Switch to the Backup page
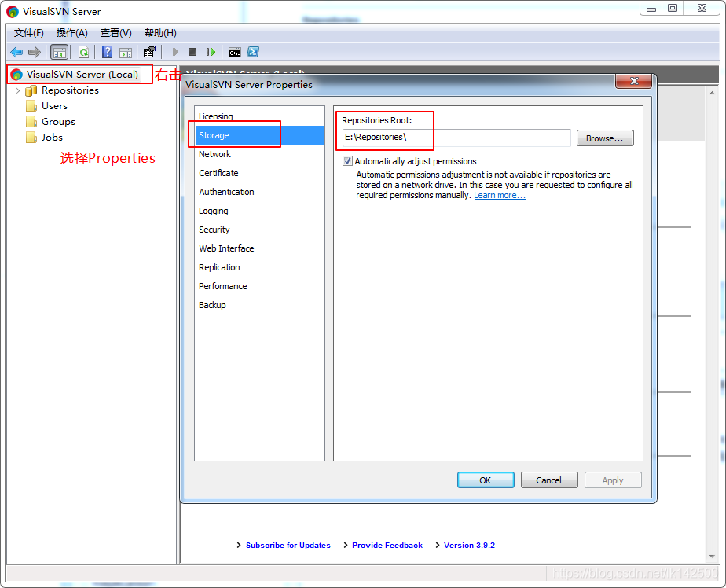 (258, 305)
